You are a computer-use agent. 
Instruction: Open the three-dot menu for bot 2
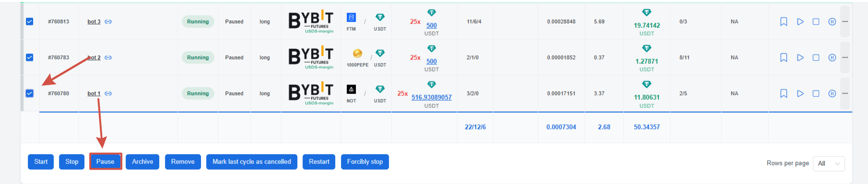click(845, 57)
